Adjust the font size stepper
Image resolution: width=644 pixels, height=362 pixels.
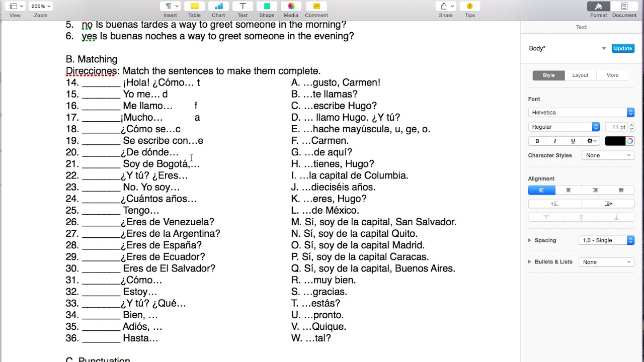click(x=632, y=127)
